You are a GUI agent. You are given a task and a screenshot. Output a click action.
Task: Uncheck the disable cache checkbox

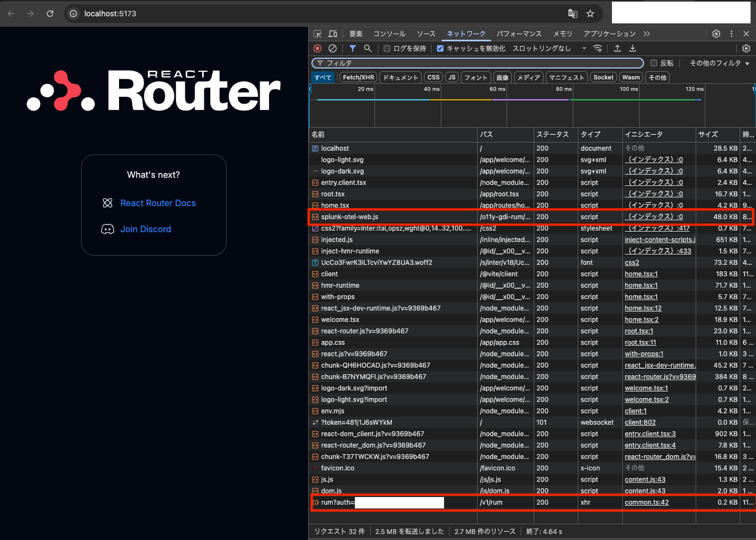[x=440, y=48]
